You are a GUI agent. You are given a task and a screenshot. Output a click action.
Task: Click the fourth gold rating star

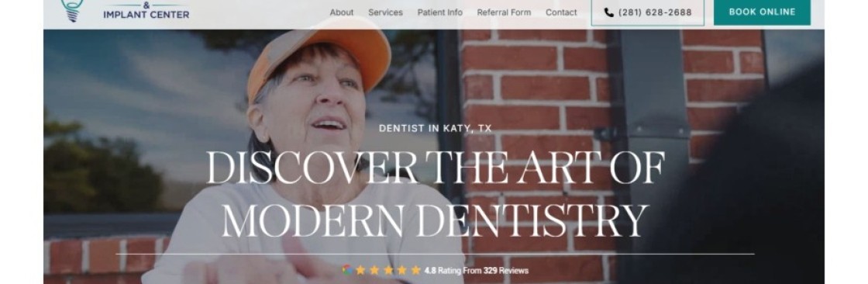[x=402, y=270]
